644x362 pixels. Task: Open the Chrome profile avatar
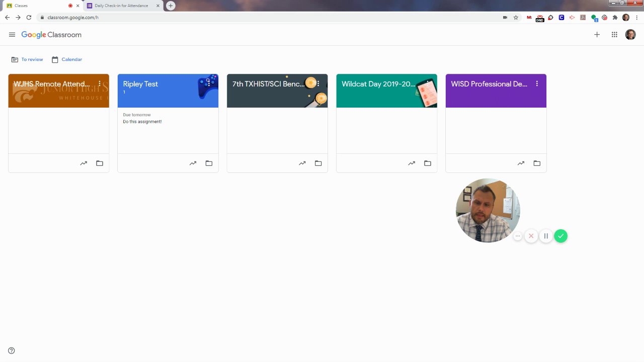626,17
